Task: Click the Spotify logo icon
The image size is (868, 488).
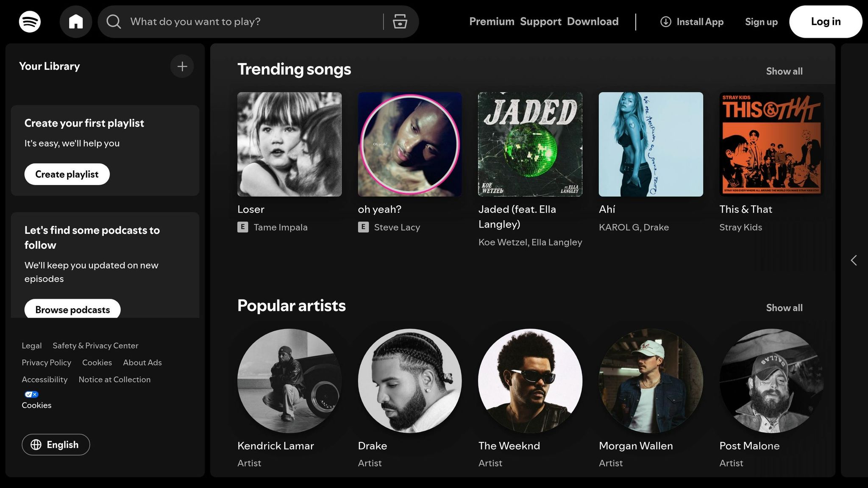Action: click(30, 22)
